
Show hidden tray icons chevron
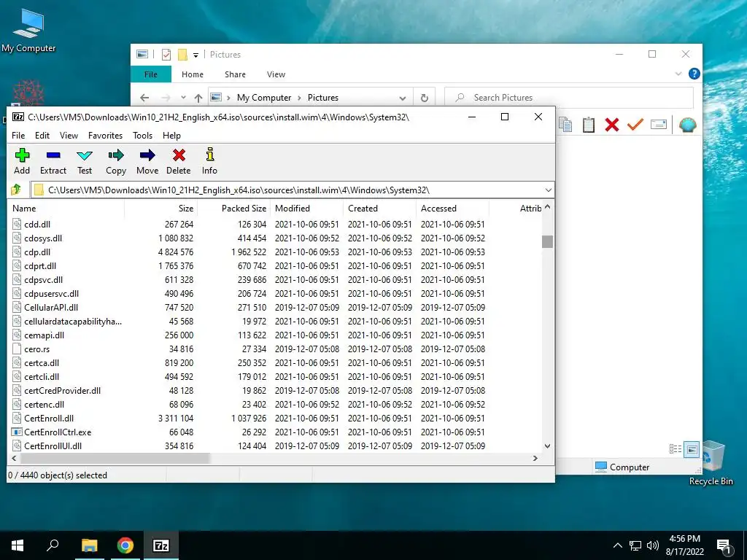617,545
